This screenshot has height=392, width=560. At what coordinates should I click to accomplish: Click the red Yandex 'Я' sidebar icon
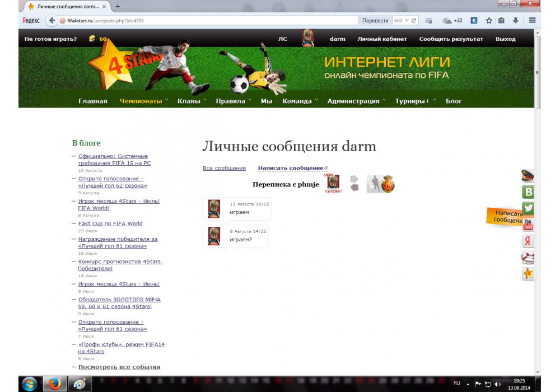coord(528,241)
